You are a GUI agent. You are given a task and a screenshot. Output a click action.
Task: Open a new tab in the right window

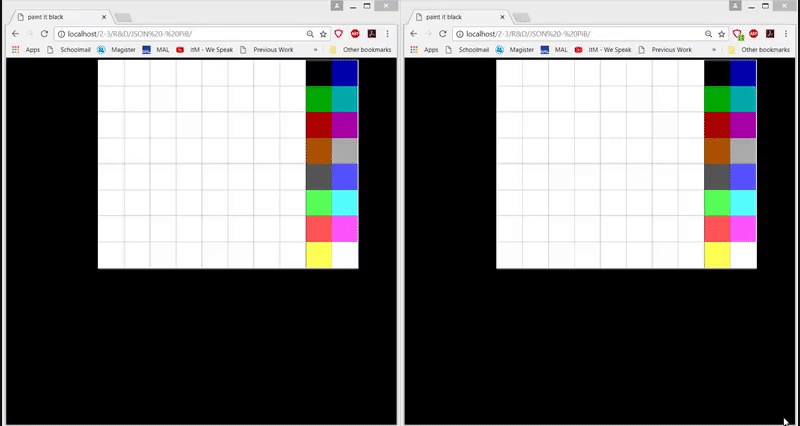click(x=522, y=17)
